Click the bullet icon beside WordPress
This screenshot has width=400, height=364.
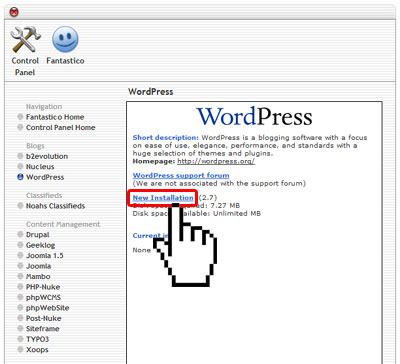20,177
